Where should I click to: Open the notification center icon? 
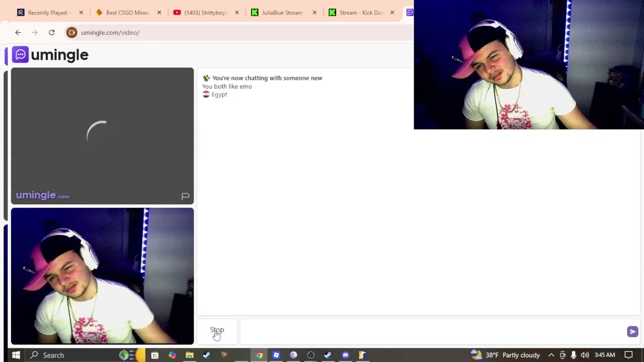coord(628,355)
